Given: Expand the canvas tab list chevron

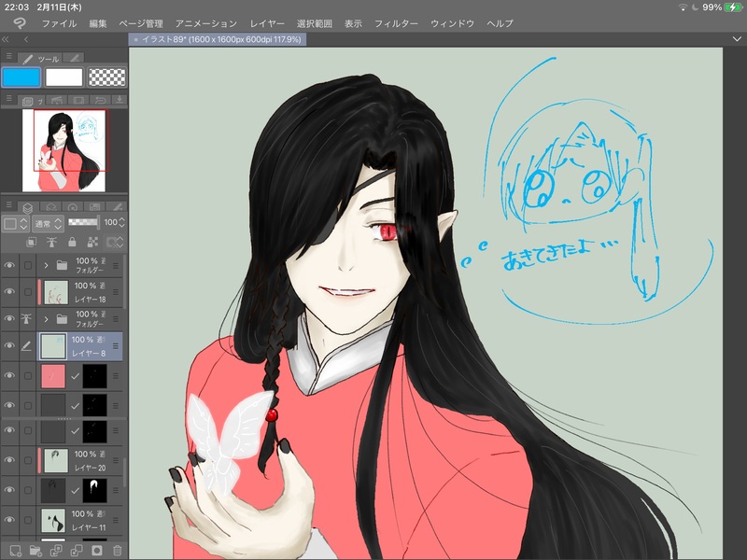Looking at the screenshot, I should tap(737, 39).
